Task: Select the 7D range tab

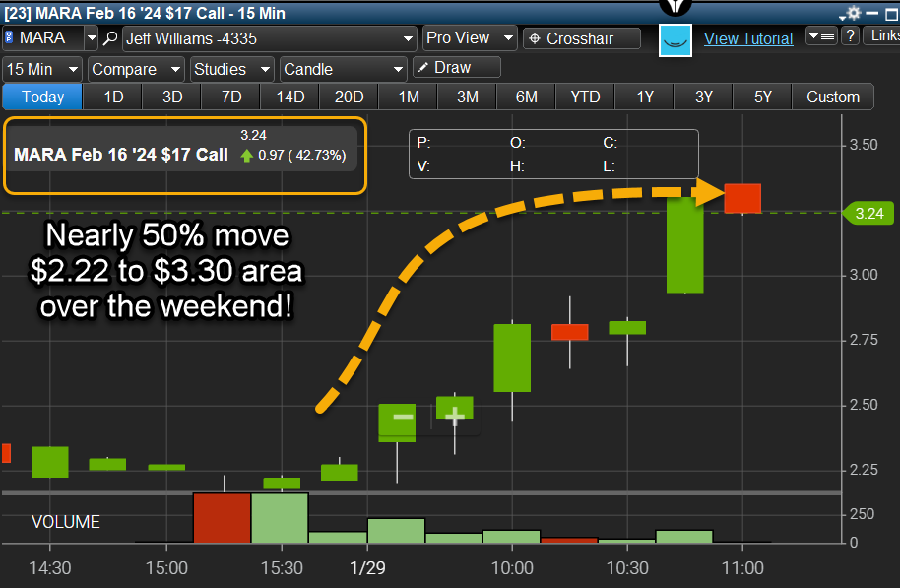Action: coord(230,97)
